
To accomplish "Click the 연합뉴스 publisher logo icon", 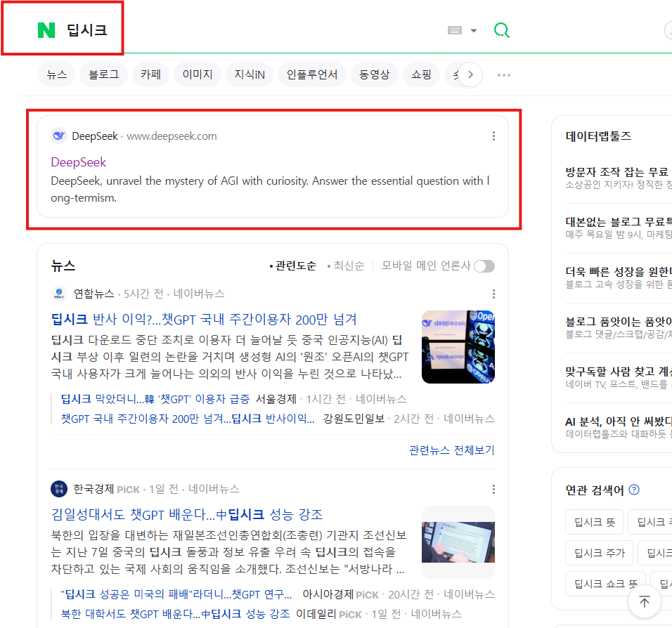I will pyautogui.click(x=59, y=294).
